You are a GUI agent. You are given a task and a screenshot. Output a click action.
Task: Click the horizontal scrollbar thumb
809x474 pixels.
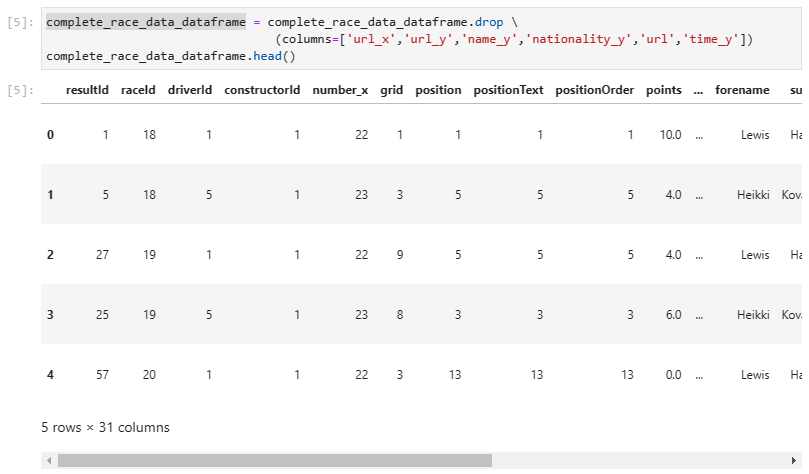pos(274,461)
